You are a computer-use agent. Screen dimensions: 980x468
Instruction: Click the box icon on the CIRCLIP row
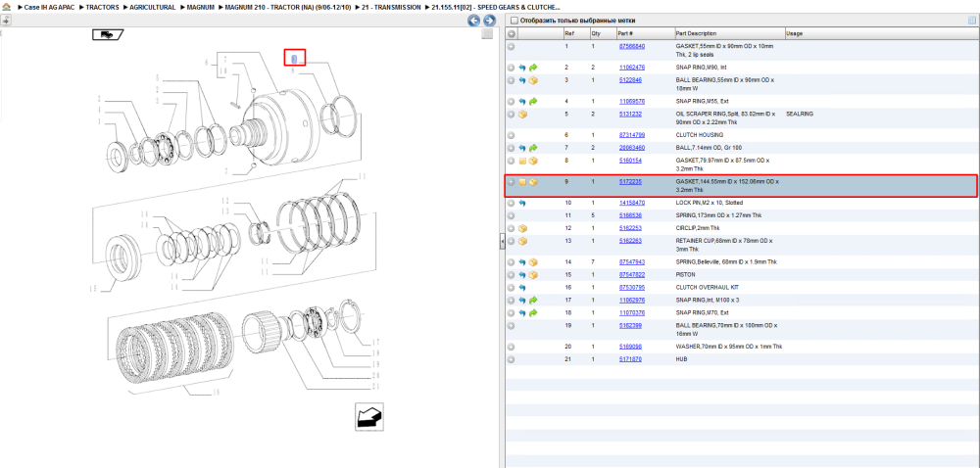tap(522, 228)
